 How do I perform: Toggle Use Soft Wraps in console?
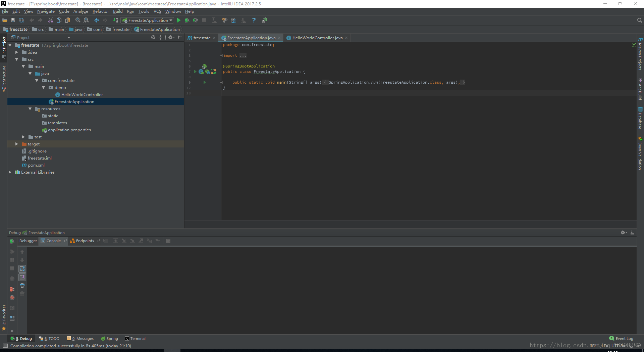22,269
